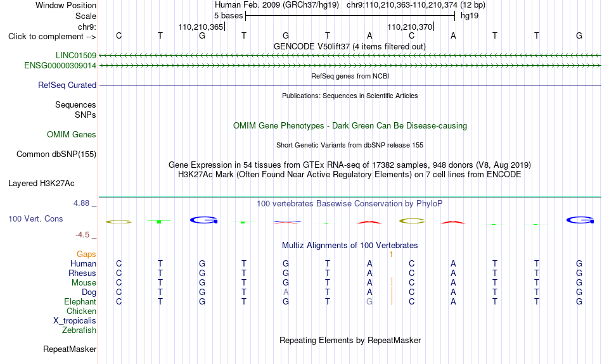The image size is (602, 364).
Task: Open the OMIM Genes track label
Action: pyautogui.click(x=72, y=135)
